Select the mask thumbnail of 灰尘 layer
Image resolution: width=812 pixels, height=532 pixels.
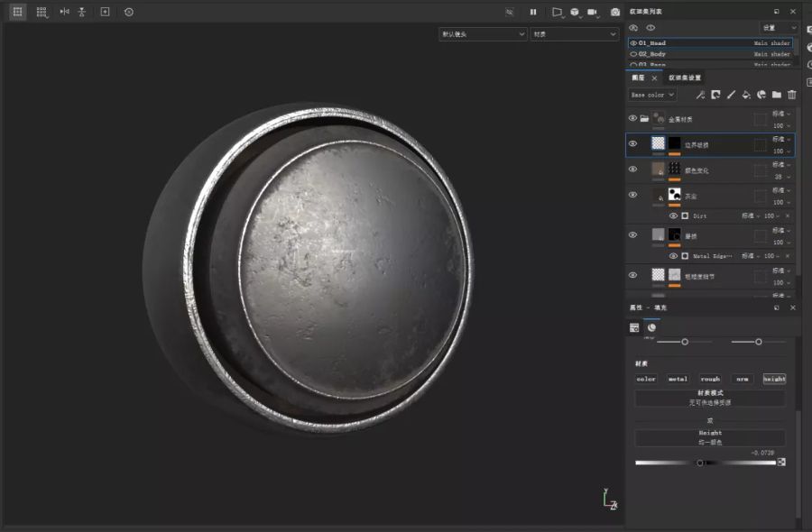(x=674, y=195)
